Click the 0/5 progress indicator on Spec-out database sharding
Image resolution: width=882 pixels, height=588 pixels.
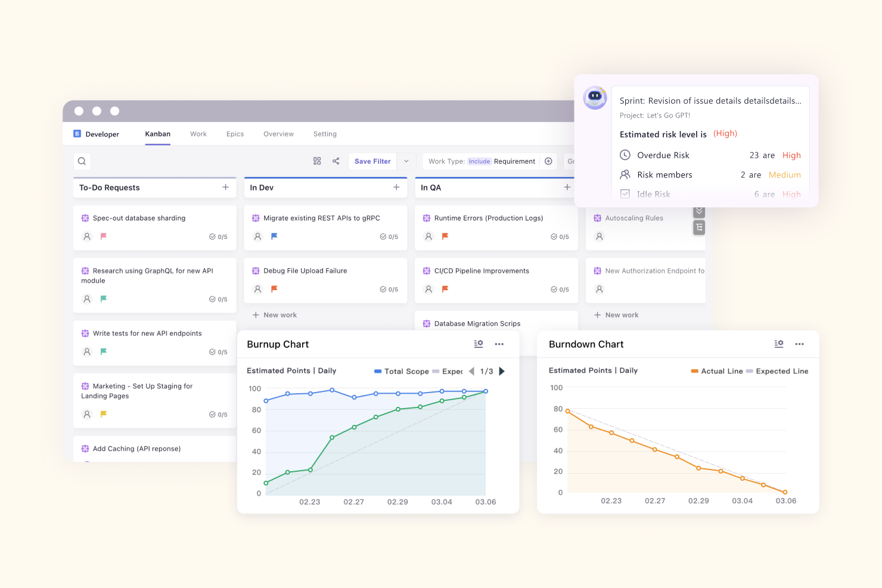(218, 237)
